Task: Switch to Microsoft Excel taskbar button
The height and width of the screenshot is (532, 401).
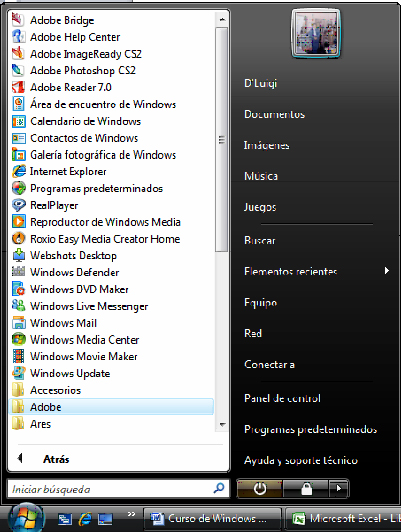Action: point(343,519)
